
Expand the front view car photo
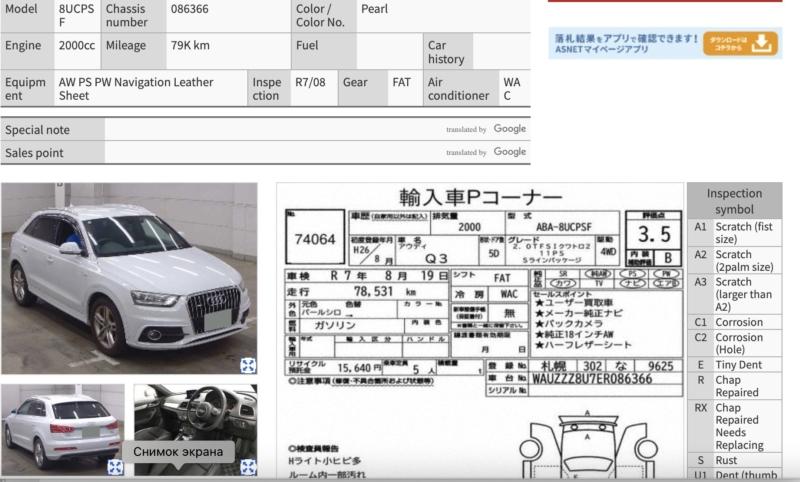(x=248, y=365)
